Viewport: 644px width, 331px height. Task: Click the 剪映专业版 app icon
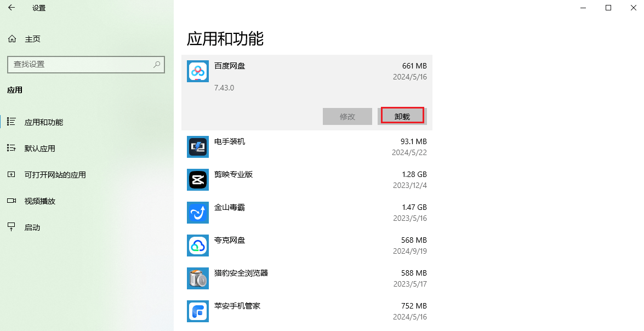tap(198, 180)
